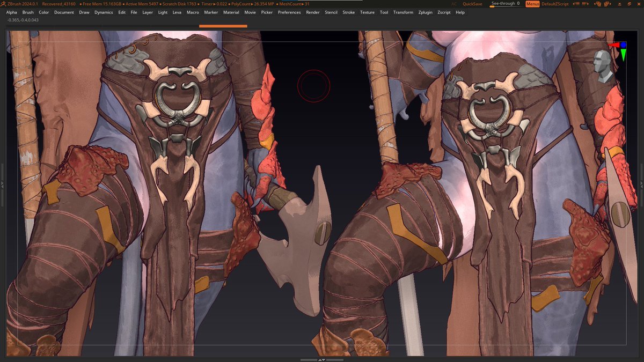Expand the right tray divider
The width and height of the screenshot is (644, 362).
click(641, 184)
